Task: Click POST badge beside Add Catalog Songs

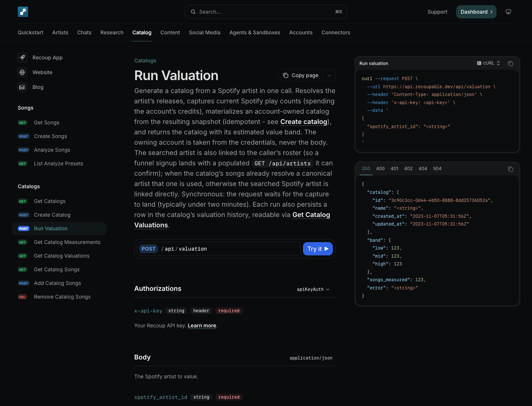Action: pos(24,283)
